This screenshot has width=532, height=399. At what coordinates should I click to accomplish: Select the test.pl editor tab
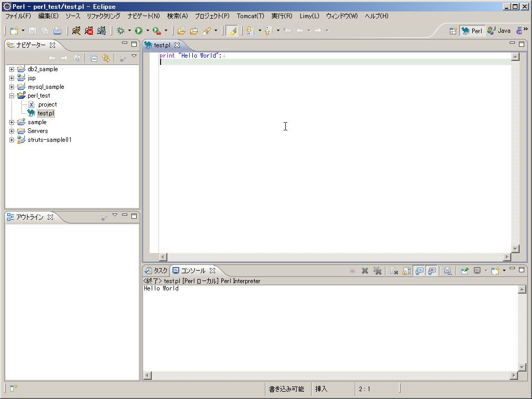[x=162, y=45]
